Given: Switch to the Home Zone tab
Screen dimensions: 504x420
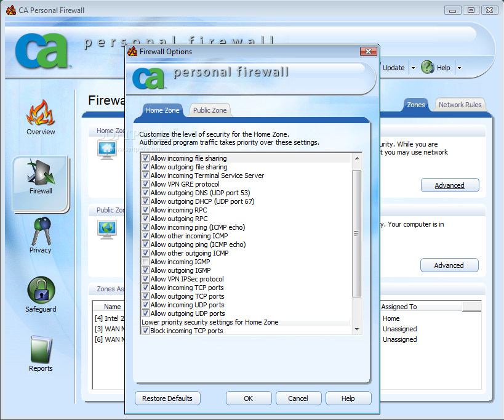Looking at the screenshot, I should click(162, 110).
